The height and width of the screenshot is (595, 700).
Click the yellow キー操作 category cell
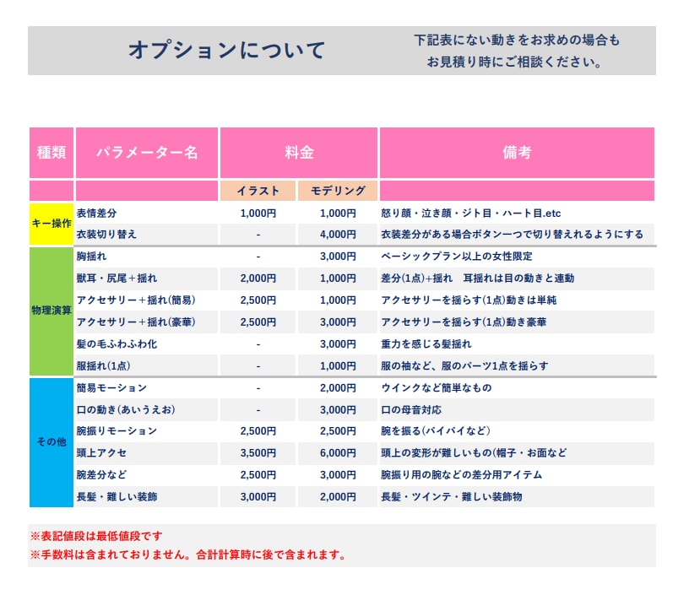(x=52, y=224)
